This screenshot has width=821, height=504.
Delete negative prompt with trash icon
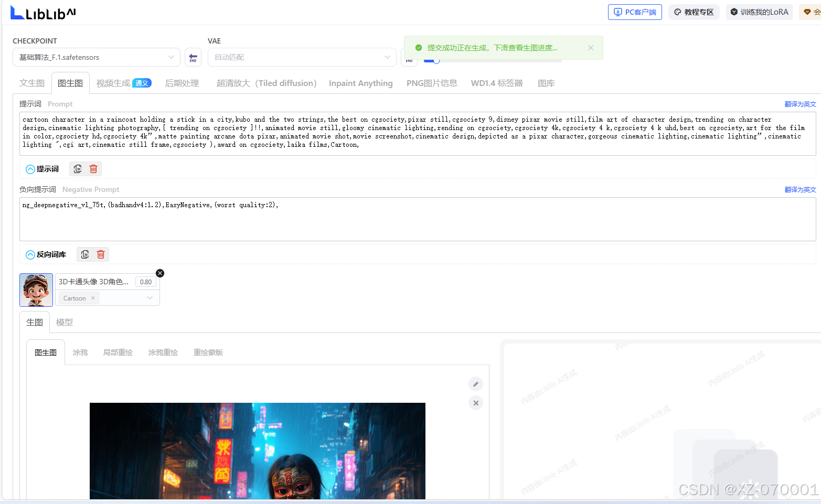point(101,254)
